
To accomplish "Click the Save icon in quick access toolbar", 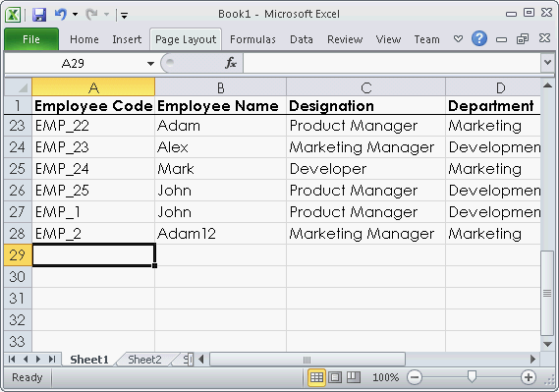I will point(39,15).
